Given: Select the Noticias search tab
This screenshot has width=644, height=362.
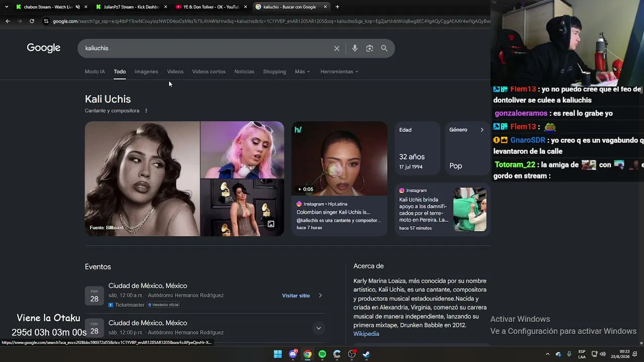Looking at the screenshot, I should coord(244,71).
